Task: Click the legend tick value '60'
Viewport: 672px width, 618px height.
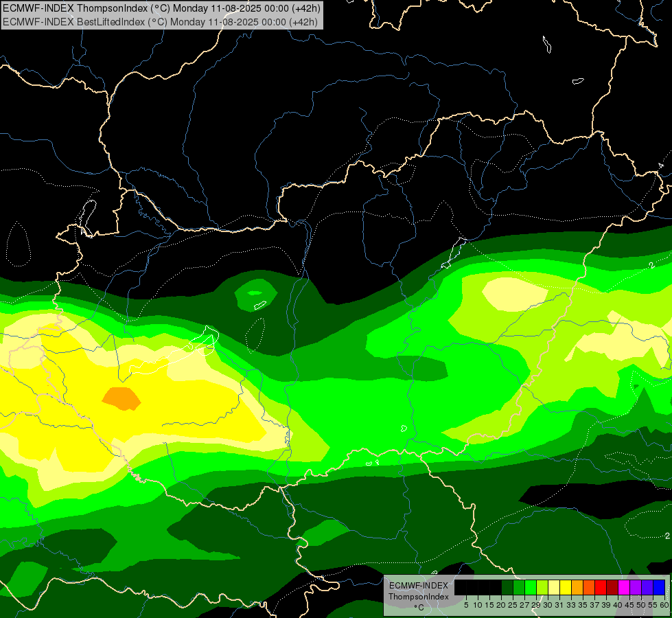Action: click(664, 605)
